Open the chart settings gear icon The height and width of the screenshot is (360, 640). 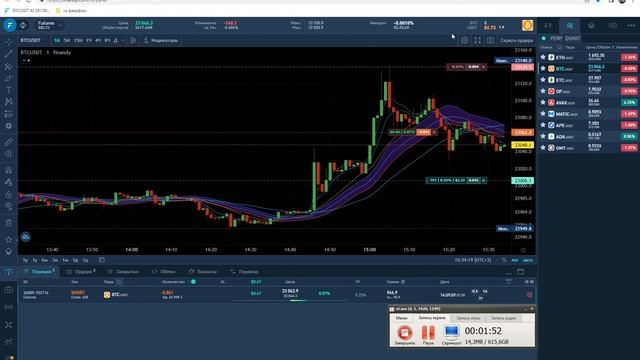pos(464,40)
